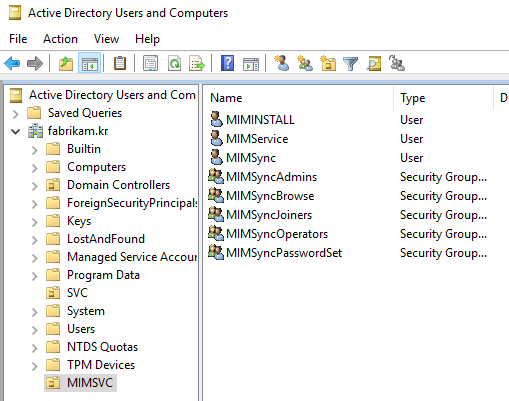Open the Action menu
Screen dimensions: 509x401
pyautogui.click(x=60, y=39)
